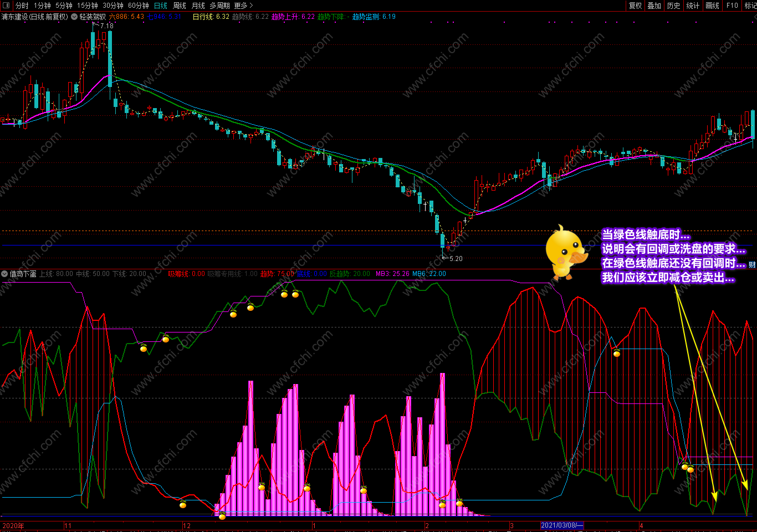Click the 叠加 overlay button

point(654,6)
